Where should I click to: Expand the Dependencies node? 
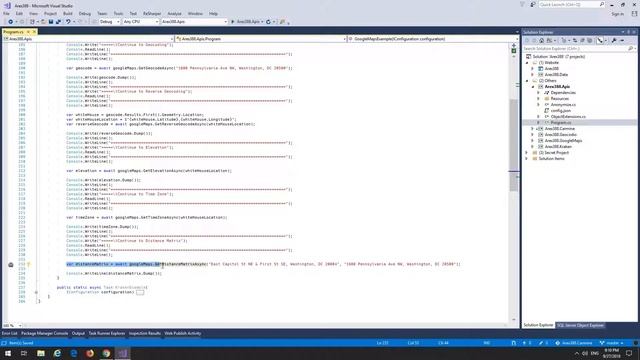click(538, 93)
